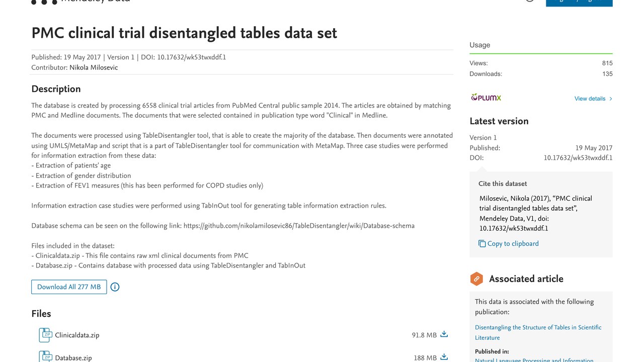Click the Database.zip file icon
This screenshot has height=362, width=644.
click(x=45, y=356)
